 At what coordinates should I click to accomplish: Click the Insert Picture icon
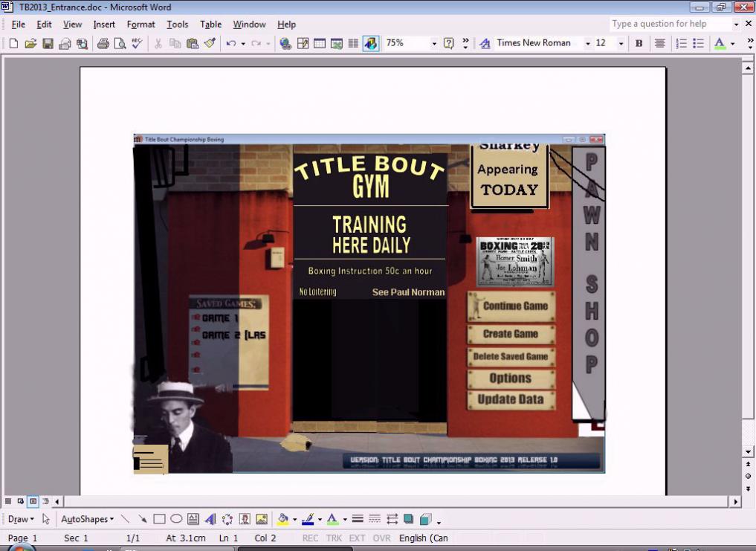262,519
